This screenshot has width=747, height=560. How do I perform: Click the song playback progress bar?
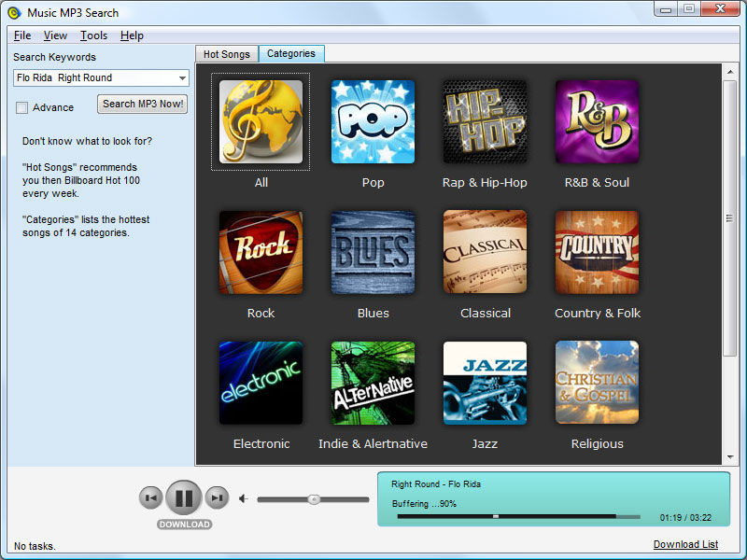pos(518,516)
